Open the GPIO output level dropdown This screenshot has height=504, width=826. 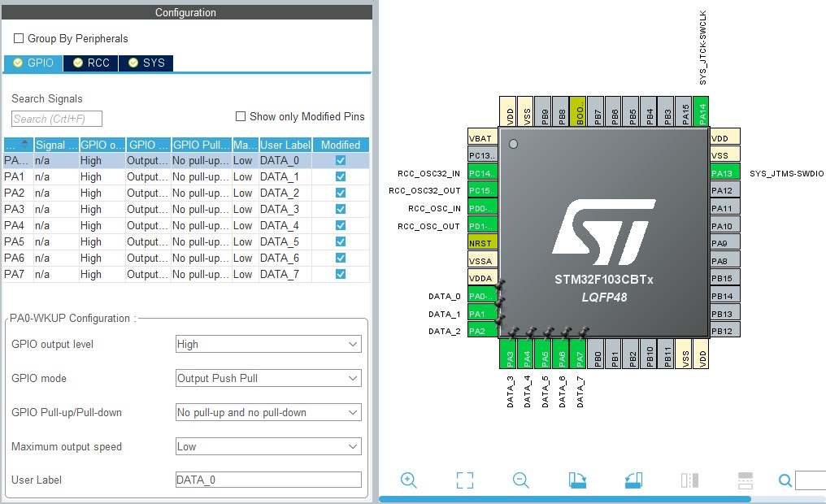pyautogui.click(x=268, y=344)
